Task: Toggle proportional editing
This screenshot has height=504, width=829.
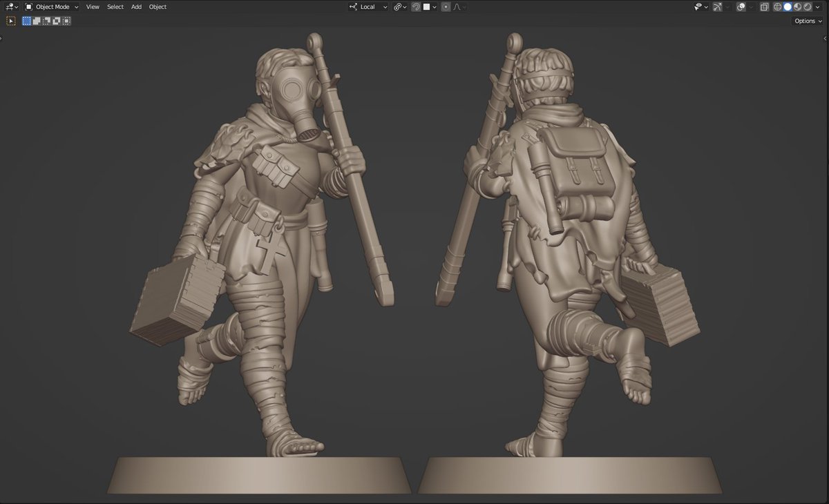Action: pos(446,6)
